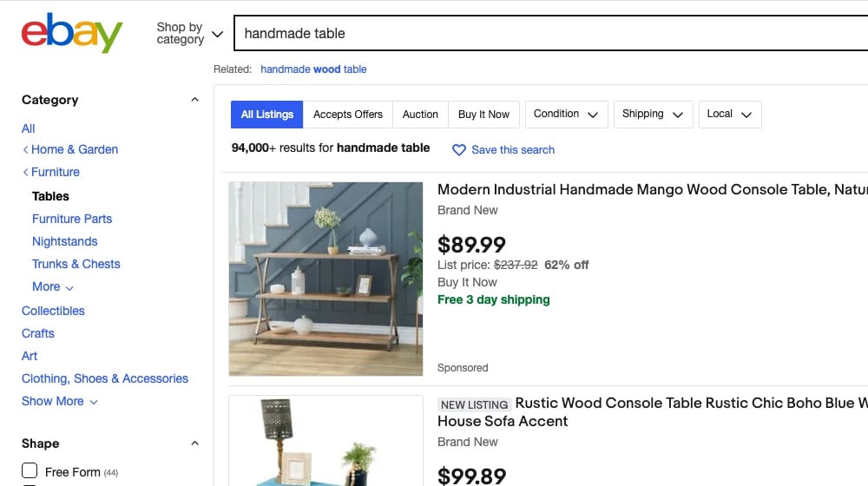The height and width of the screenshot is (486, 868).
Task: Open Crafts category
Action: click(37, 334)
